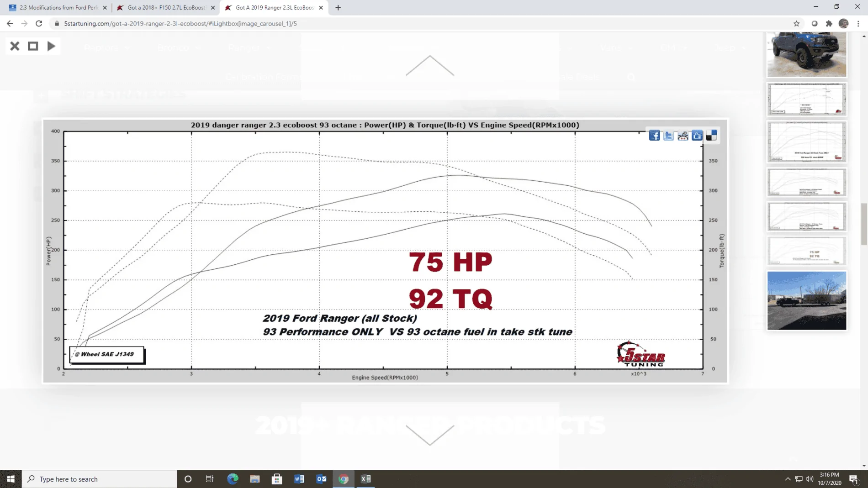
Task: Show hidden system tray icons
Action: coord(788,479)
